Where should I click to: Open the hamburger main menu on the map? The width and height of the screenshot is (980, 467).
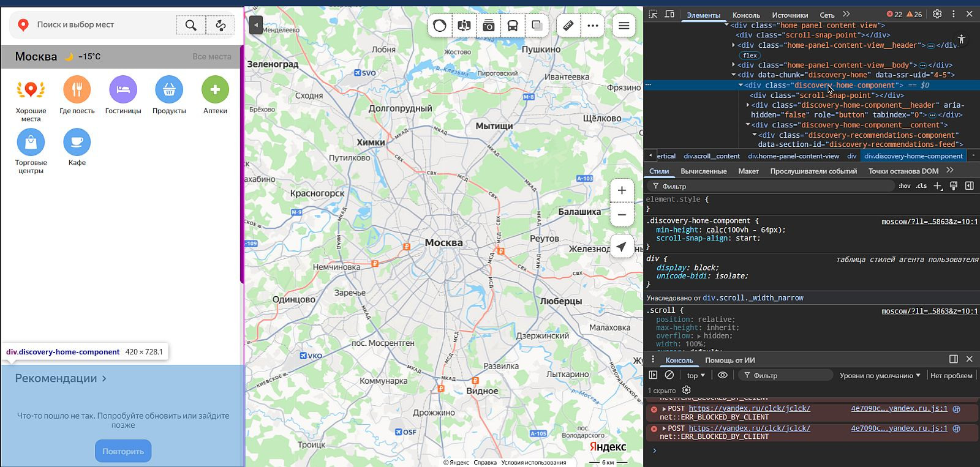point(624,26)
